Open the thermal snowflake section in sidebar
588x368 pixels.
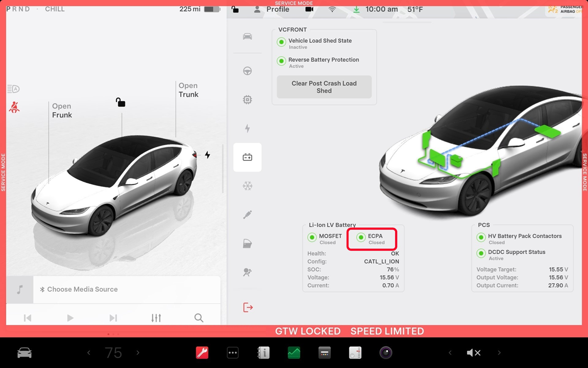tap(247, 186)
